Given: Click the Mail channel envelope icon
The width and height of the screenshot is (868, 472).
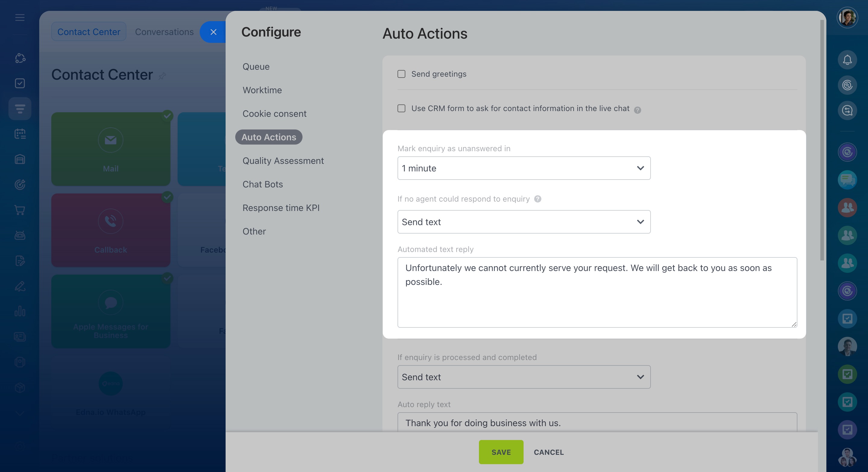Looking at the screenshot, I should click(110, 140).
